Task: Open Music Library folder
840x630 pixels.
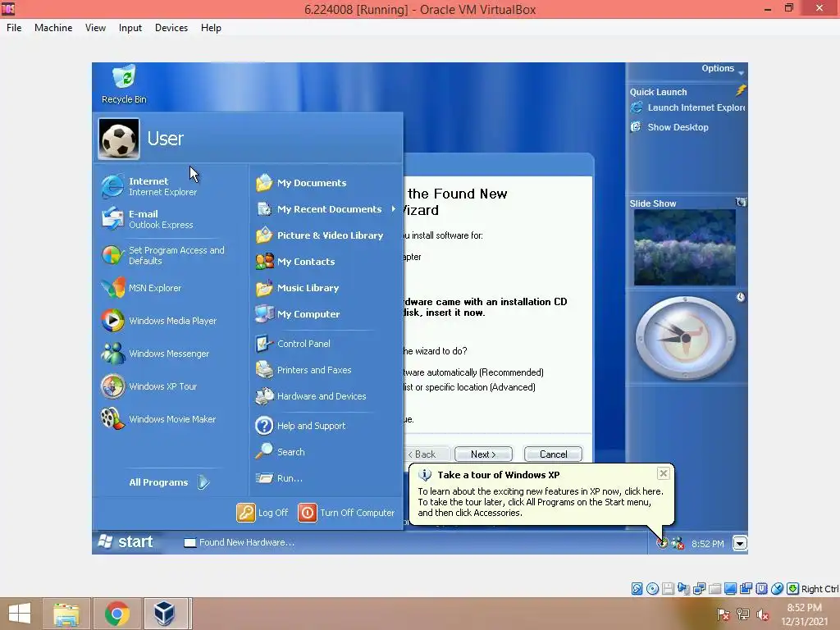Action: [x=297, y=288]
